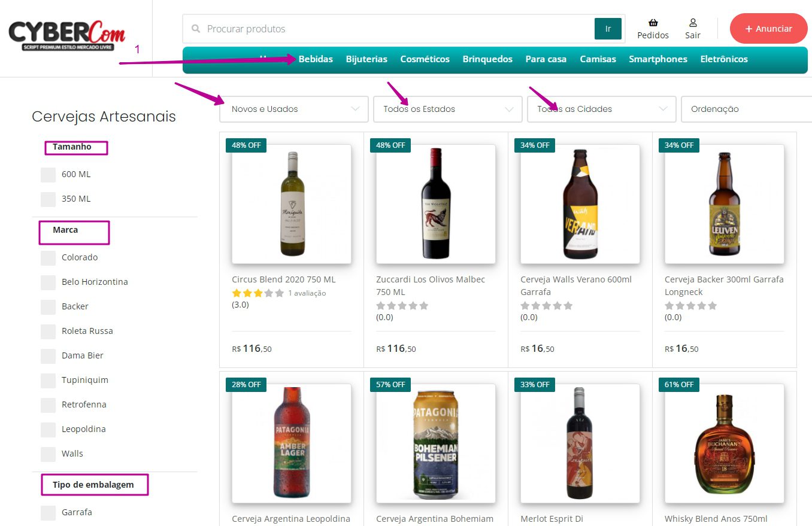
Task: Open Patagonia Bohemian Pilsener can image
Action: pyautogui.click(x=436, y=443)
